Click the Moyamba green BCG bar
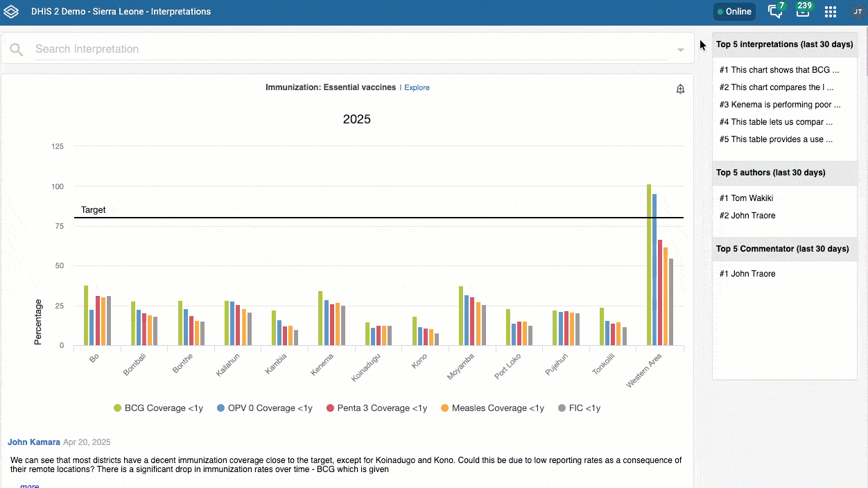The image size is (868, 488). pyautogui.click(x=461, y=315)
